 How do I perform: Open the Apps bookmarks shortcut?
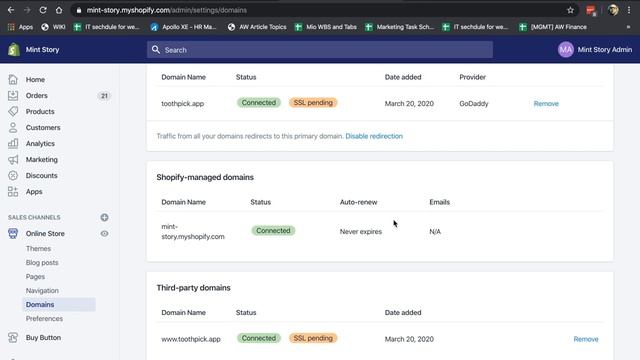click(20, 27)
